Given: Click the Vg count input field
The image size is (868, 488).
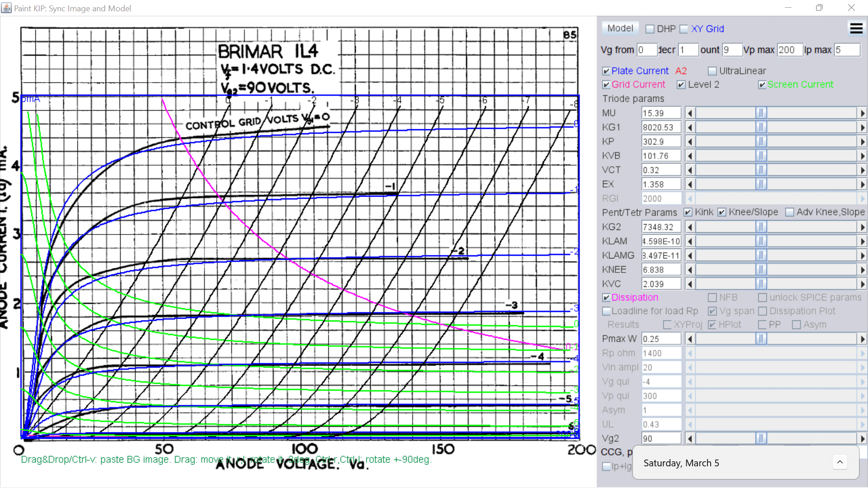Looking at the screenshot, I should point(732,50).
